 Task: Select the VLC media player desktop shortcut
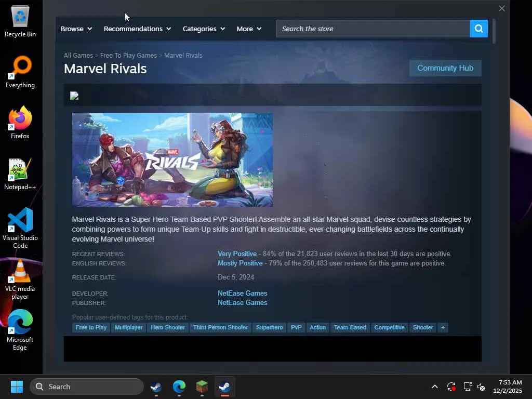pyautogui.click(x=20, y=280)
